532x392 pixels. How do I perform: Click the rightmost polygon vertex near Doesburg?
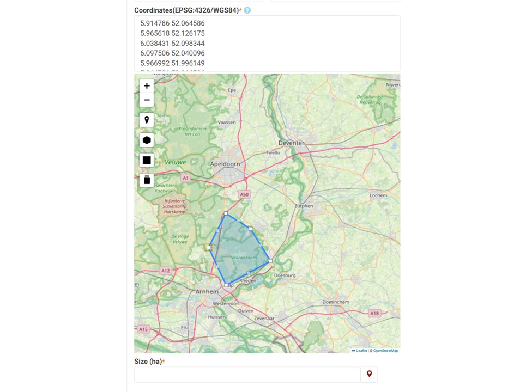pyautogui.click(x=270, y=261)
